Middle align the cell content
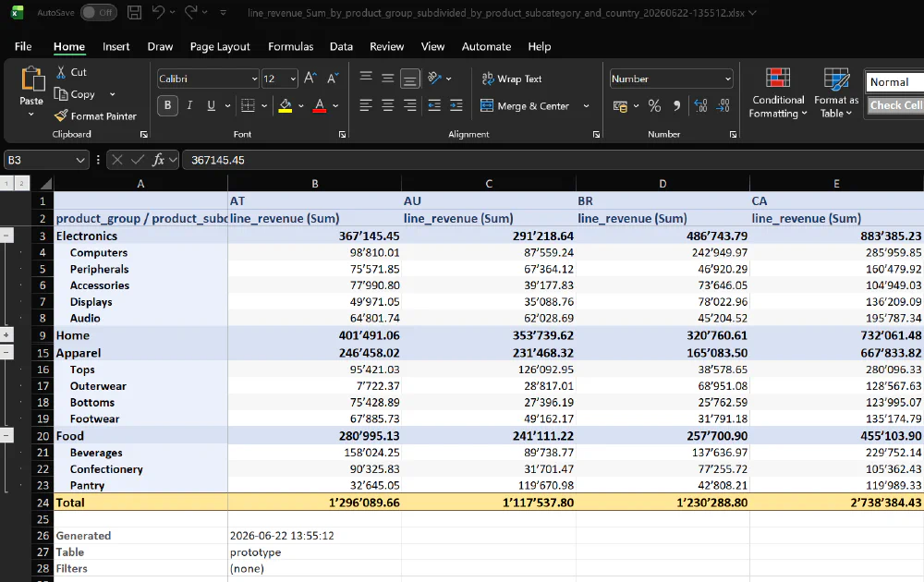 point(388,78)
